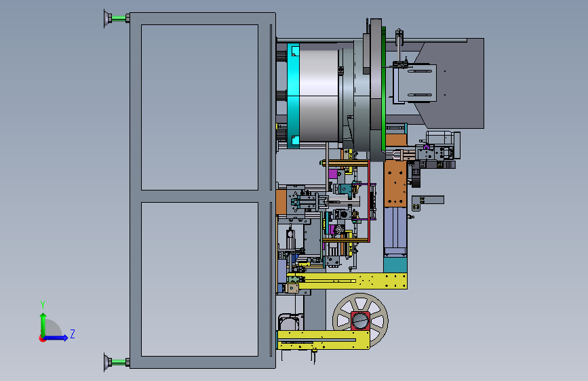Select the tall orange block with bolt holes

coord(395,184)
